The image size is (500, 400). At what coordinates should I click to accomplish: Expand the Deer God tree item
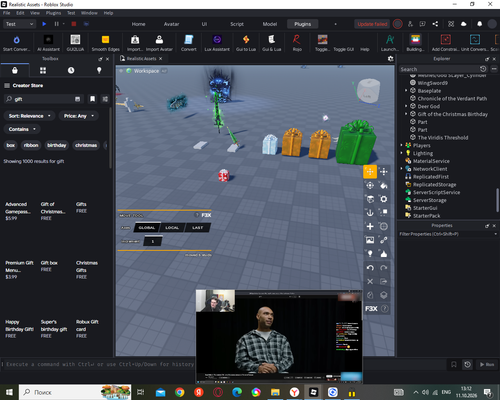click(x=406, y=106)
